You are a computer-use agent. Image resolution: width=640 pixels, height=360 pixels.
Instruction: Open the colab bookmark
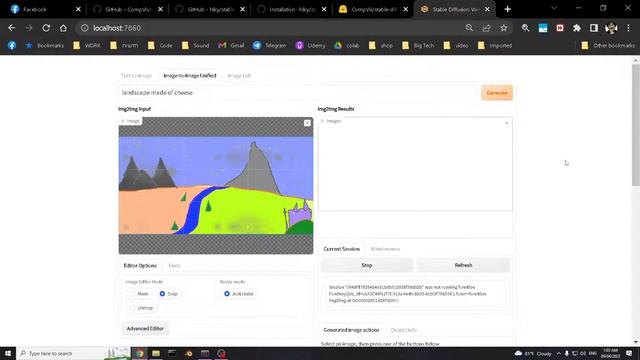(347, 45)
